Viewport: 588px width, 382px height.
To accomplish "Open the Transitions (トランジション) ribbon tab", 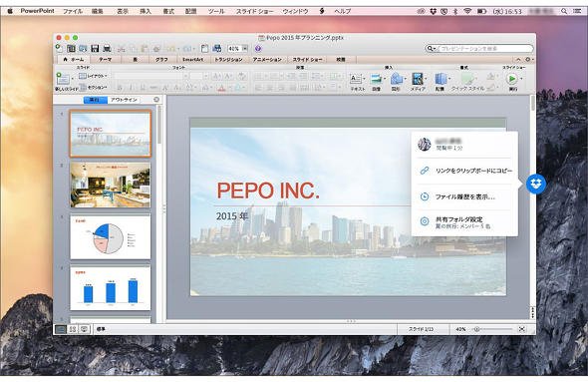I will [229, 59].
